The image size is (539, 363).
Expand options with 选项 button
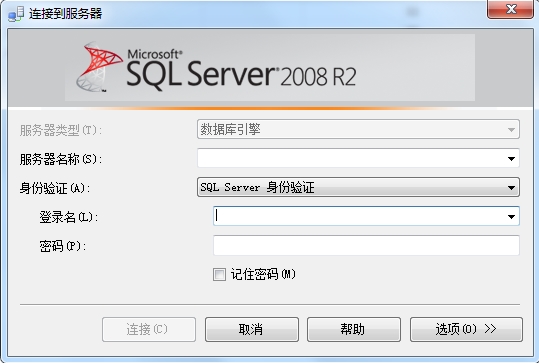click(466, 329)
